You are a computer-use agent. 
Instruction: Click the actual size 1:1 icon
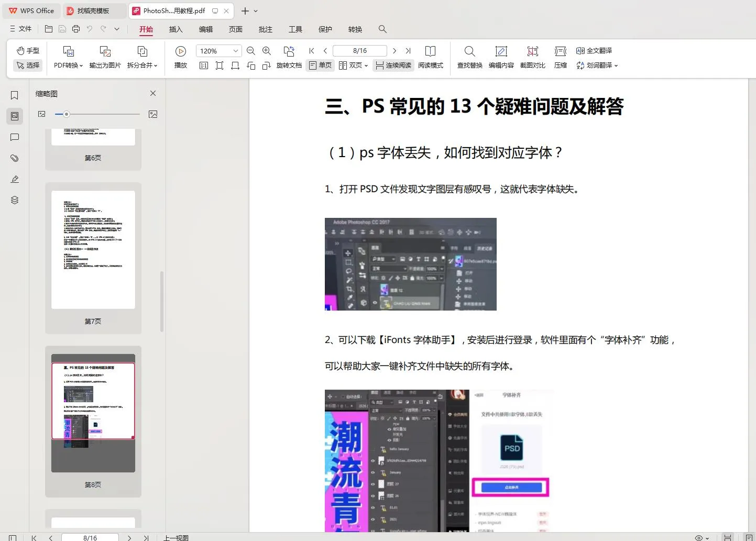point(204,65)
